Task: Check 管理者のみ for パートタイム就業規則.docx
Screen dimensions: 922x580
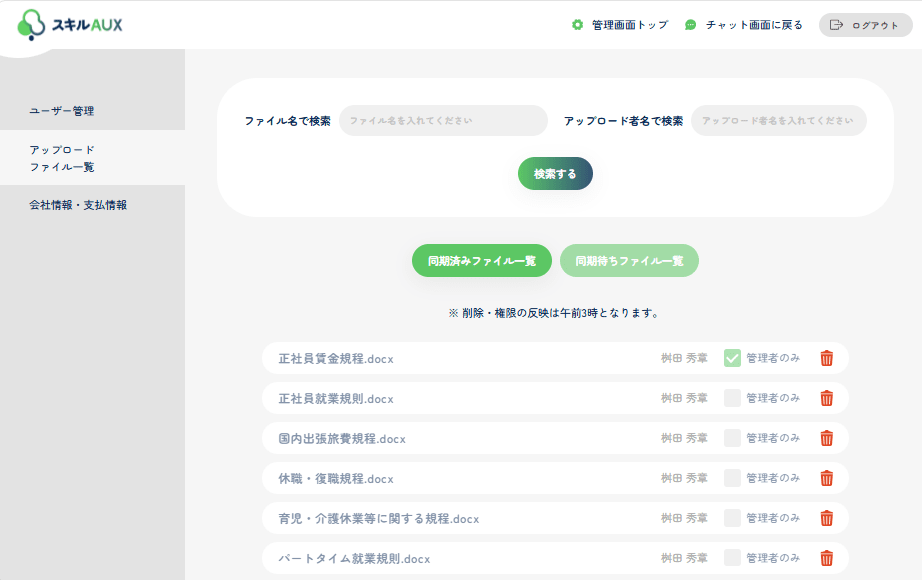Action: (x=732, y=558)
